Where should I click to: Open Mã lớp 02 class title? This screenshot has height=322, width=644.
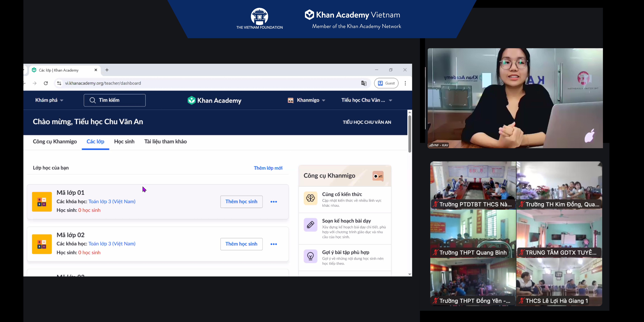coord(71,235)
